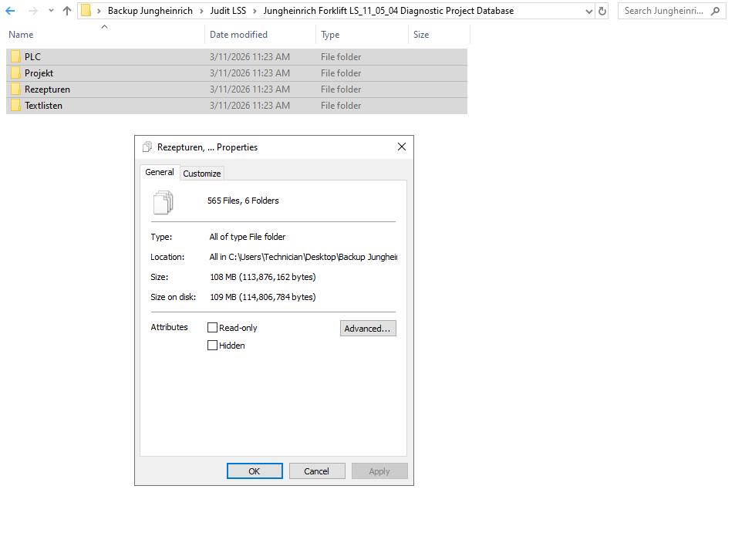Image resolution: width=735 pixels, height=560 pixels.
Task: Select the General tab
Action: 159,172
